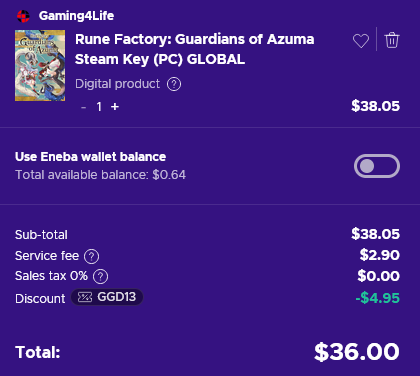Click the Service fee info question mark

[x=92, y=256]
